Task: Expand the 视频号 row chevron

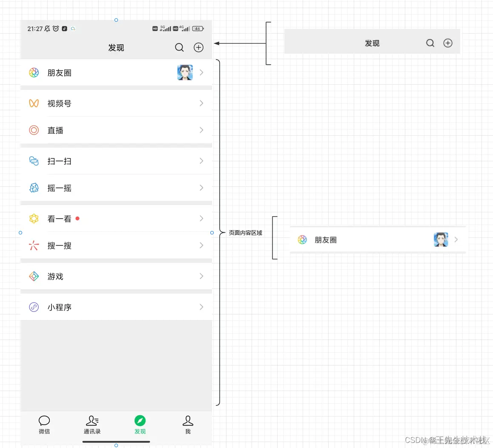Action: (201, 103)
